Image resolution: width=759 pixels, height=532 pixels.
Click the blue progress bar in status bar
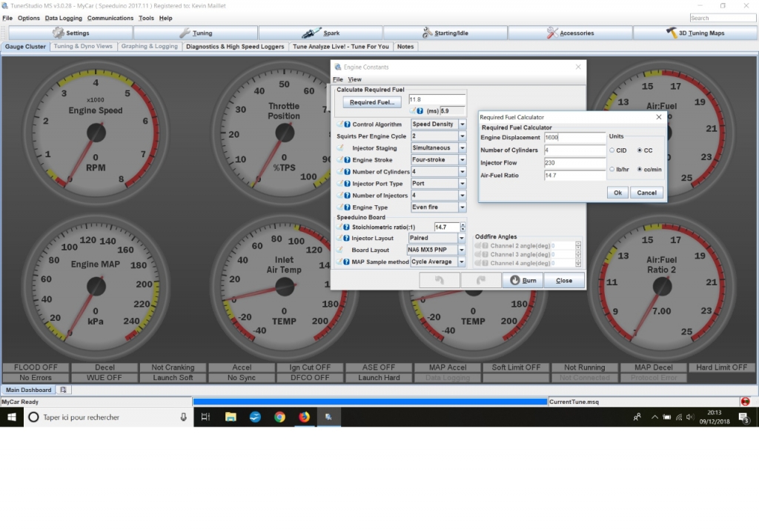click(x=370, y=402)
